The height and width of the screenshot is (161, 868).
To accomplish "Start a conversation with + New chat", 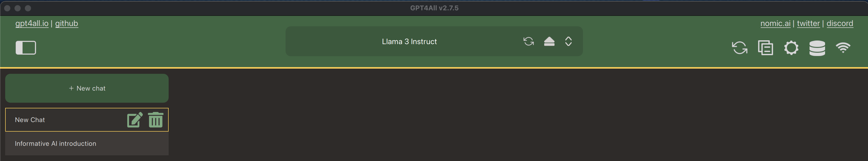I will (87, 88).
